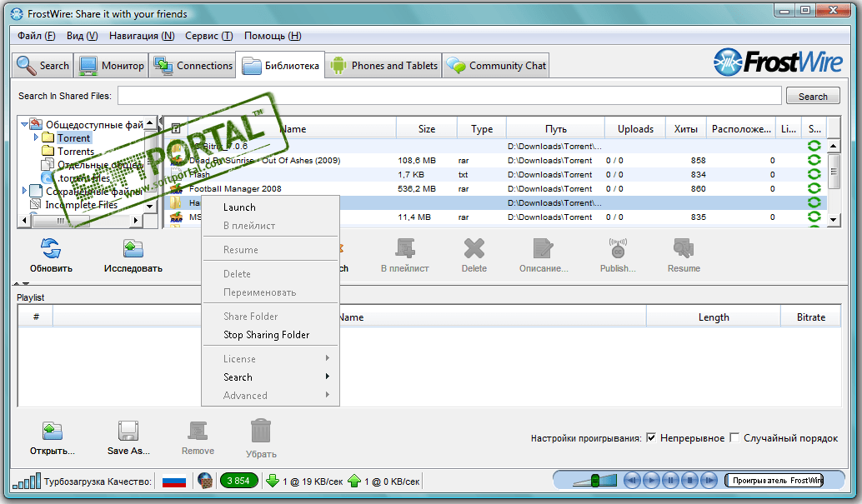Click the Publish broadcast icon
Screen dimensions: 862x504
[x=618, y=248]
